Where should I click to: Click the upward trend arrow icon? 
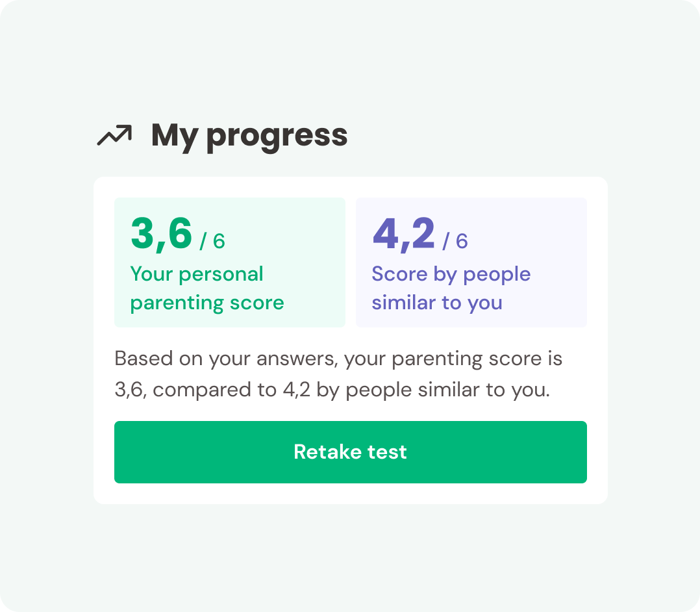pos(115,135)
